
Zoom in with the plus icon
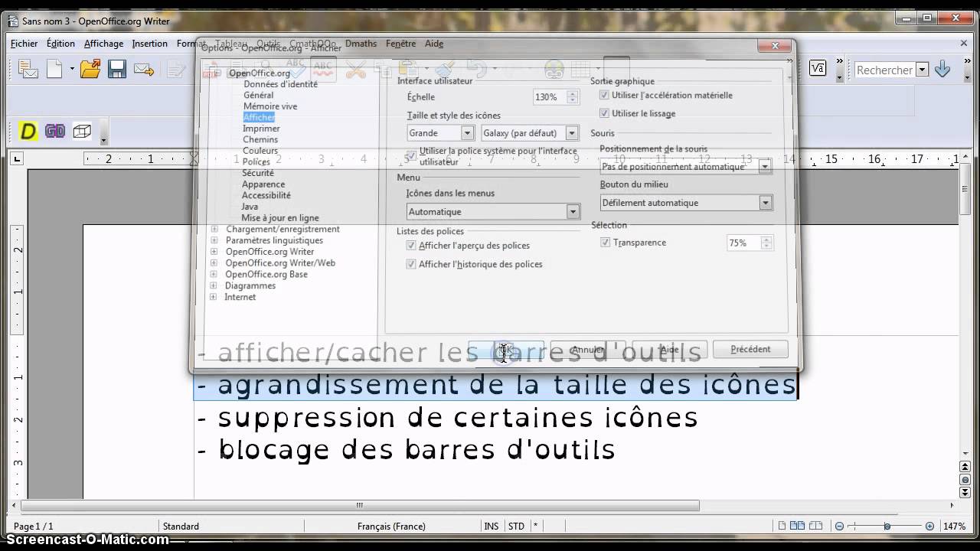pos(929,527)
